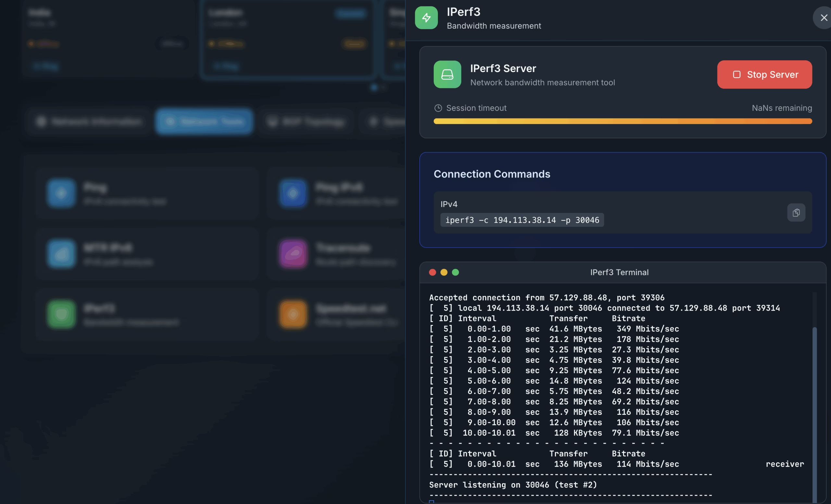Click the blurred Traceroute purple icon

(293, 253)
